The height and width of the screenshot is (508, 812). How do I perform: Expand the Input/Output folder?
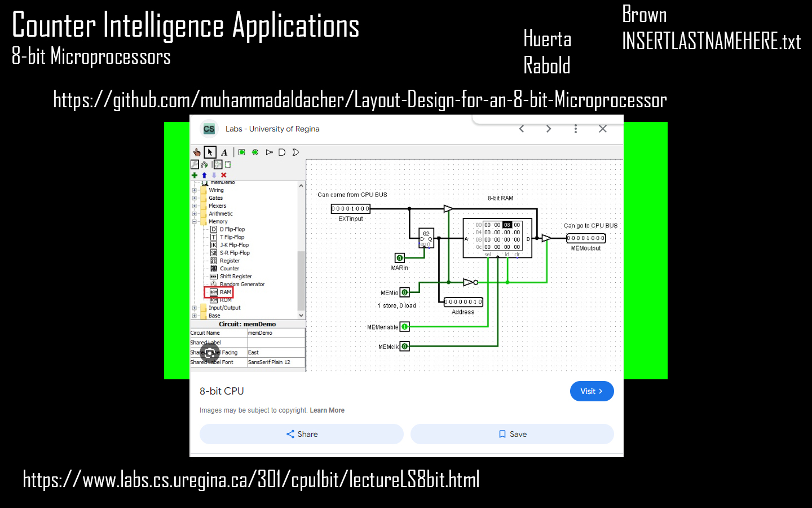[195, 308]
